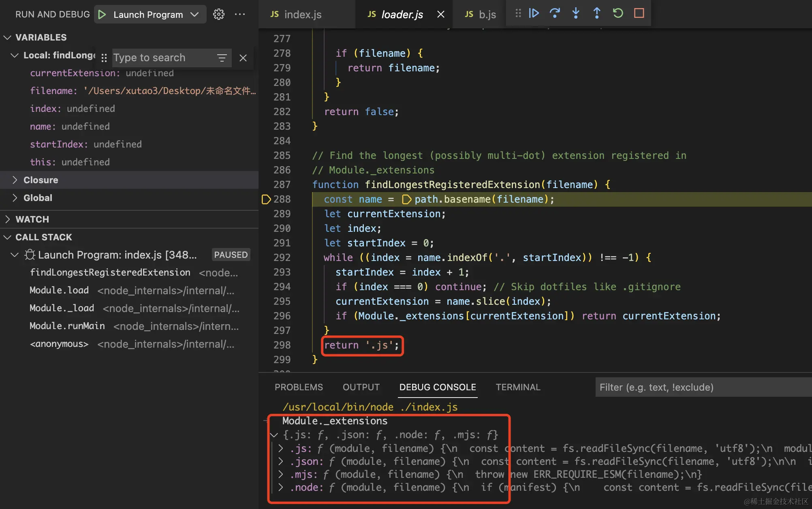Collapse the VARIABLES section
Image resolution: width=812 pixels, height=509 pixels.
[7, 37]
